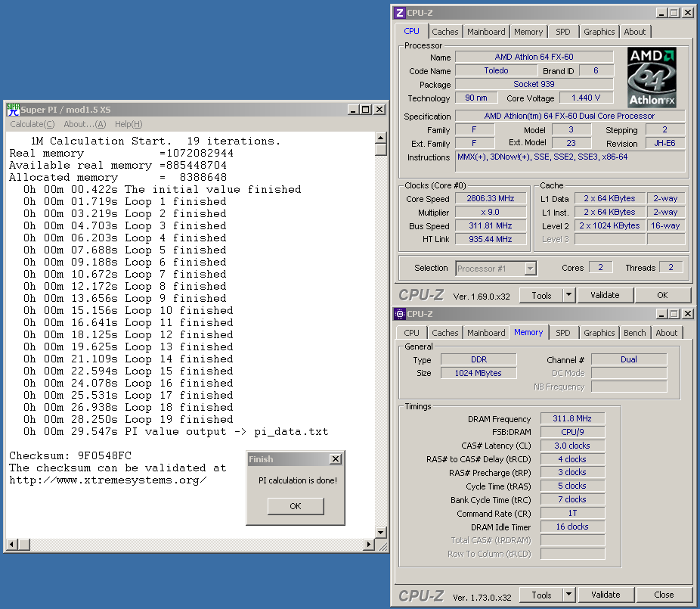700x609 pixels.
Task: Expand Tools dropdown arrow in top CPU-Z
Action: (x=569, y=295)
